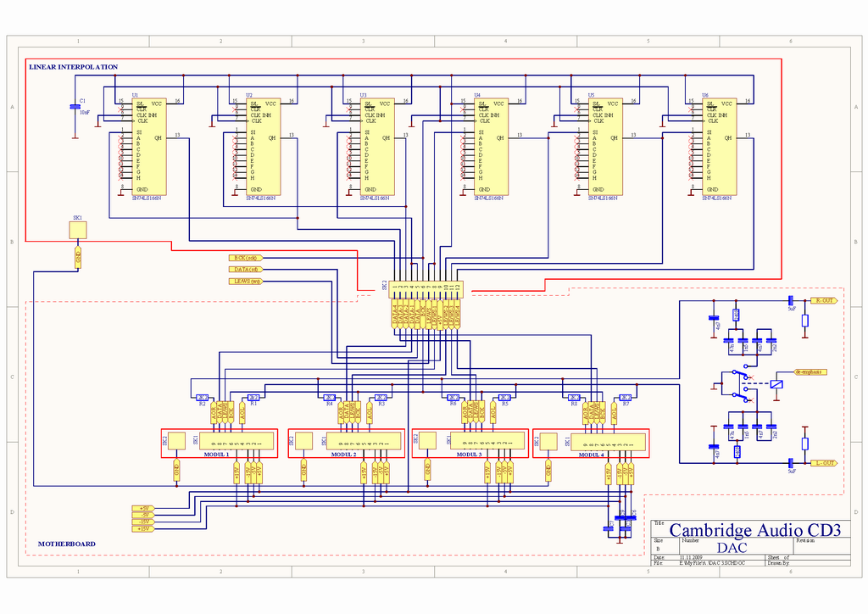
Task: Select the de-emphasis signal label
Action: tap(810, 372)
